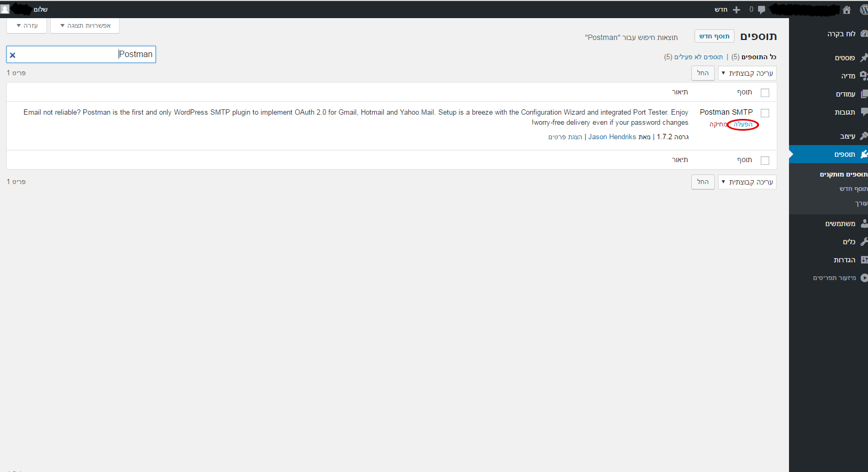This screenshot has height=472, width=868.
Task: Open the top bulk actions (עריכה קבוצתית) dropdown
Action: [x=747, y=73]
